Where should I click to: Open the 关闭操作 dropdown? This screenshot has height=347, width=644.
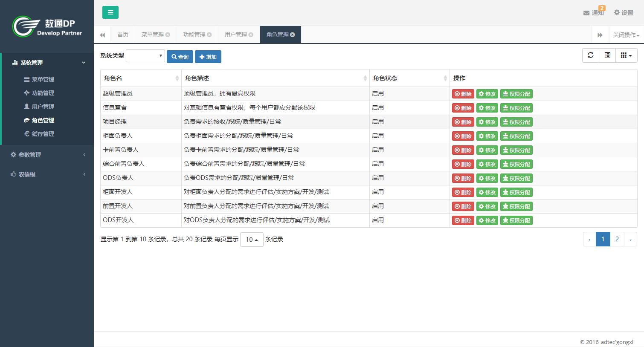(626, 35)
